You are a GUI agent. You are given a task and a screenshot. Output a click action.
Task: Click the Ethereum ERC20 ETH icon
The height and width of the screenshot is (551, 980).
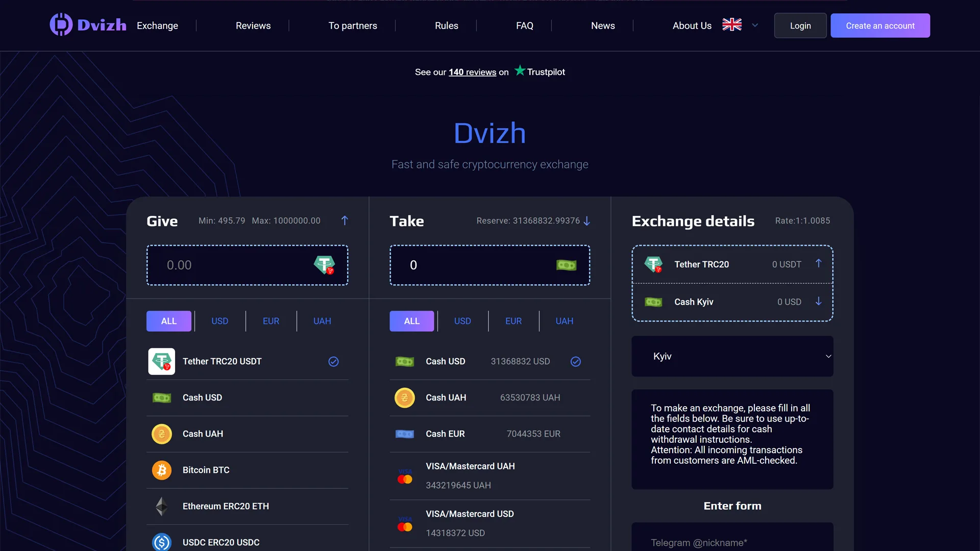click(x=162, y=506)
